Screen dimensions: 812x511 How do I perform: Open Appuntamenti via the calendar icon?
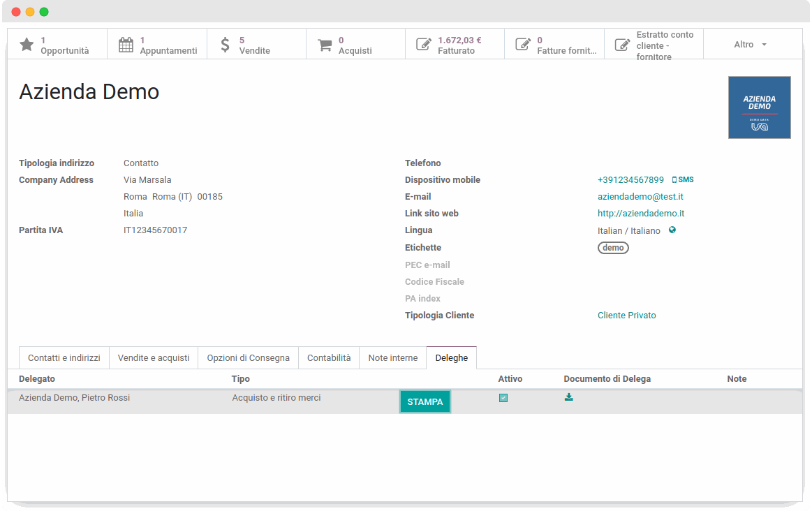126,43
